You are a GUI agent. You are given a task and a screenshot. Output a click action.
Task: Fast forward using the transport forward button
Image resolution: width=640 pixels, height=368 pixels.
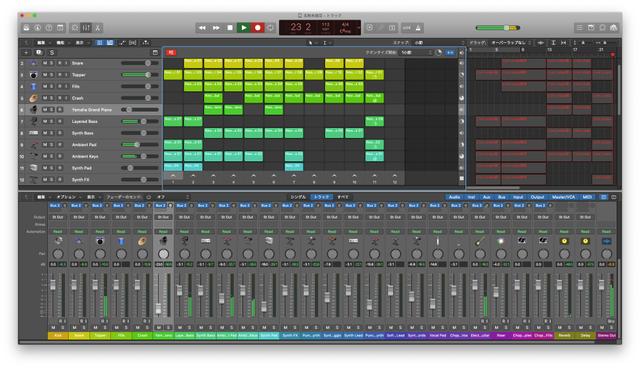pyautogui.click(x=216, y=28)
